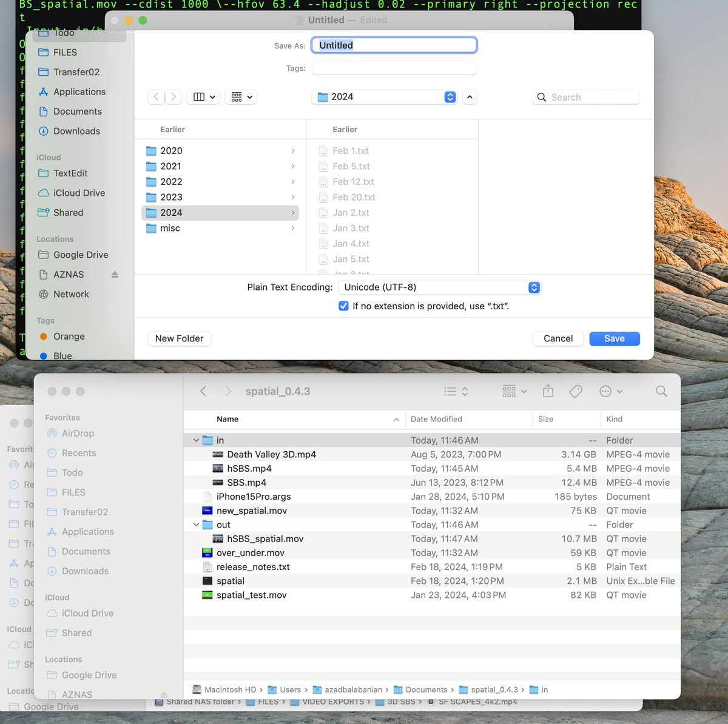Click the Finder Share icon
Image resolution: width=728 pixels, height=724 pixels.
tap(548, 391)
